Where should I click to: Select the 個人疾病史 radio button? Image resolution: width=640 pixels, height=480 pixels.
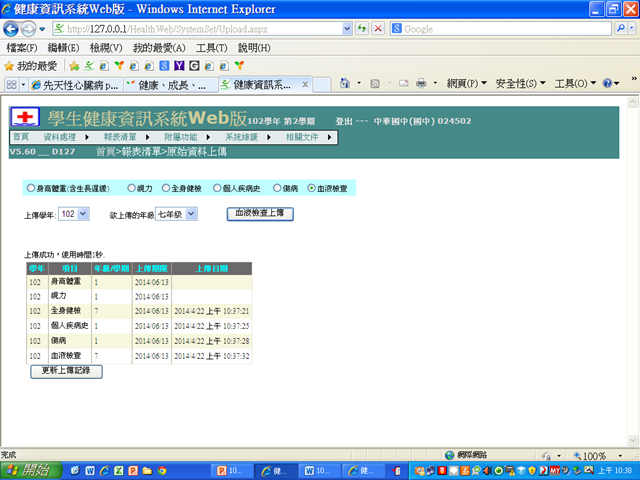(217, 188)
